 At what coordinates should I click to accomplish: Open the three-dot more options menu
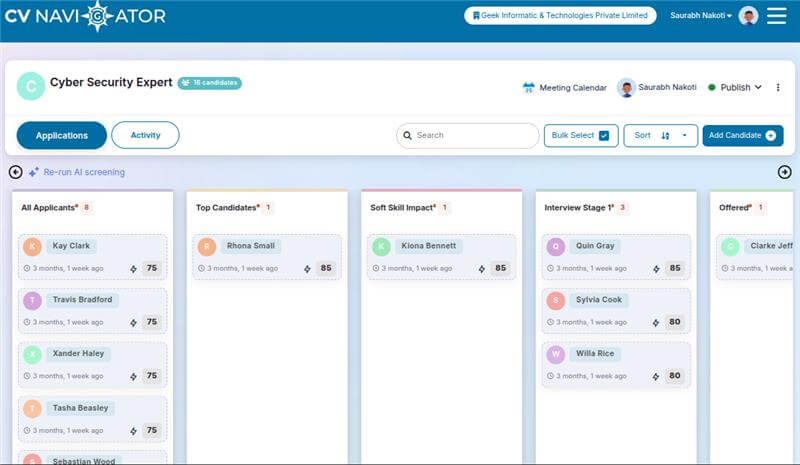[778, 88]
